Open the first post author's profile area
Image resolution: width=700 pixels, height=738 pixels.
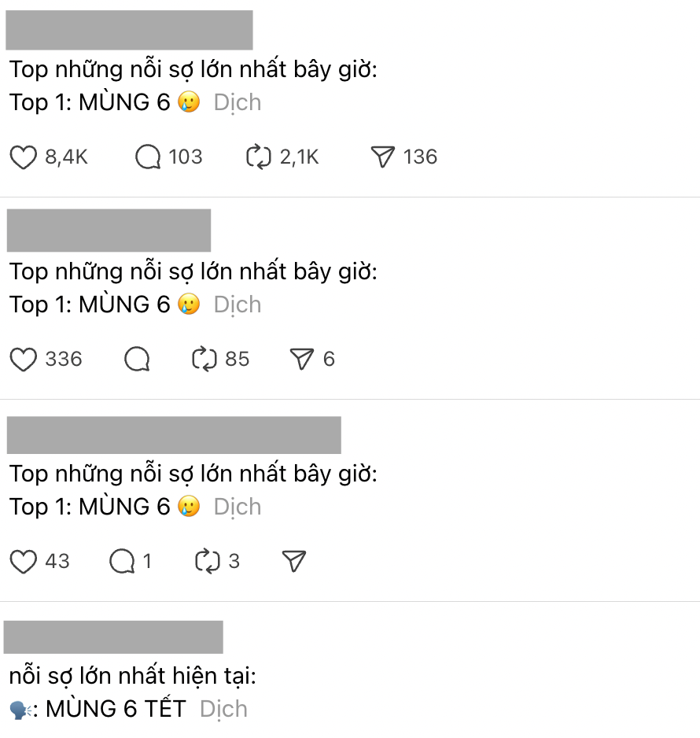(x=130, y=30)
